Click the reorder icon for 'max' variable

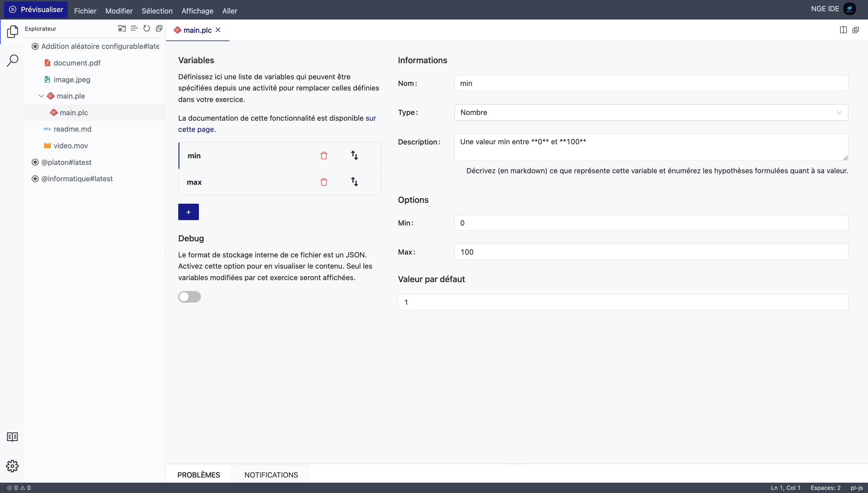click(x=354, y=182)
